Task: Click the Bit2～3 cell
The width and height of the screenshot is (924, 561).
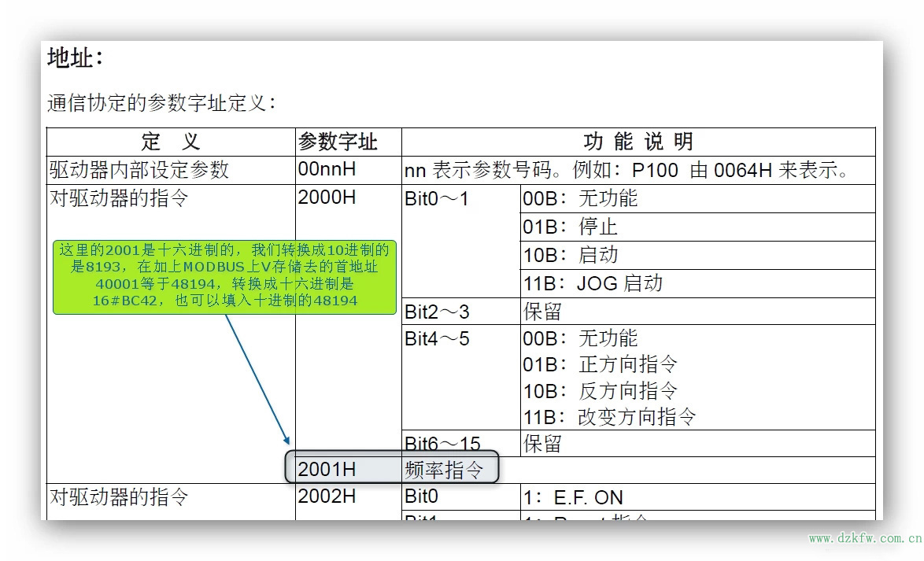Action: 437,312
